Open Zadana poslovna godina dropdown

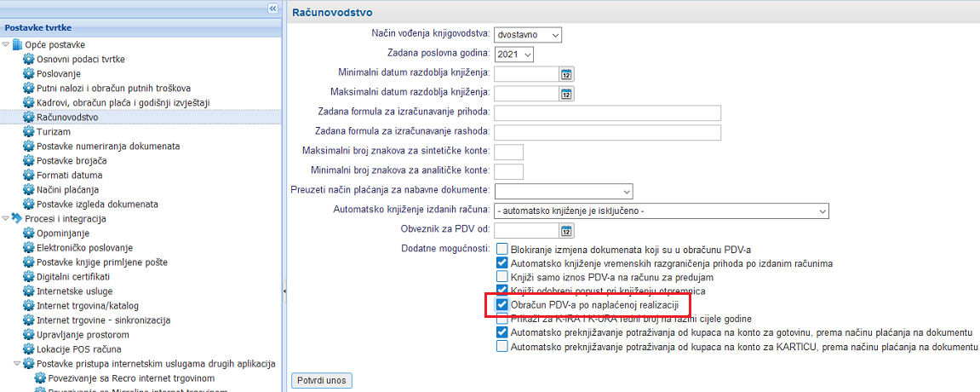pos(513,55)
